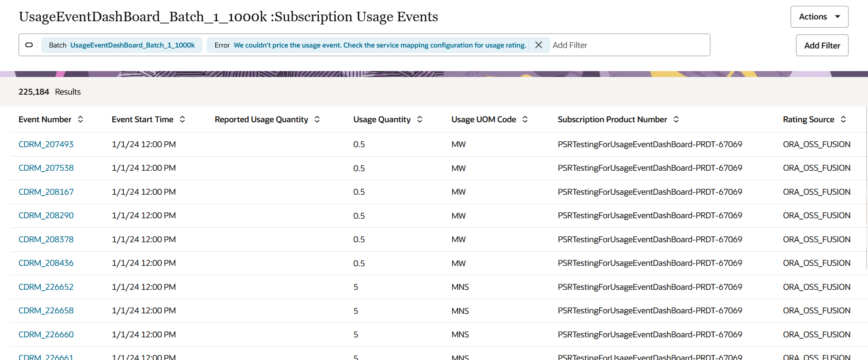Open event CDRM_208436

click(x=46, y=263)
